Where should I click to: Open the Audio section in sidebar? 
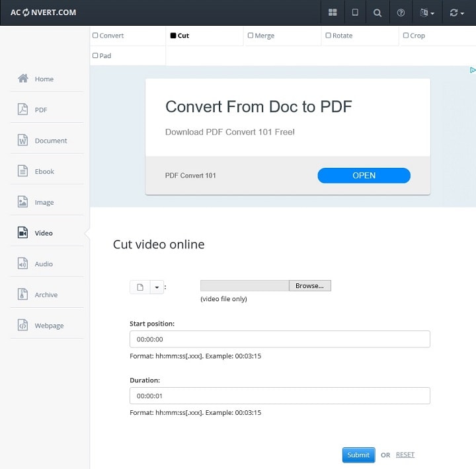click(44, 264)
